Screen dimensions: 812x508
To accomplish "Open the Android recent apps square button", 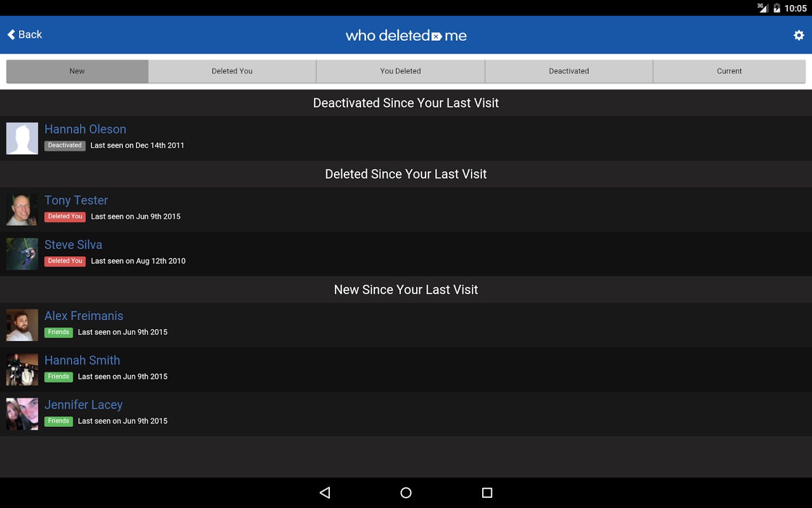I will (487, 492).
